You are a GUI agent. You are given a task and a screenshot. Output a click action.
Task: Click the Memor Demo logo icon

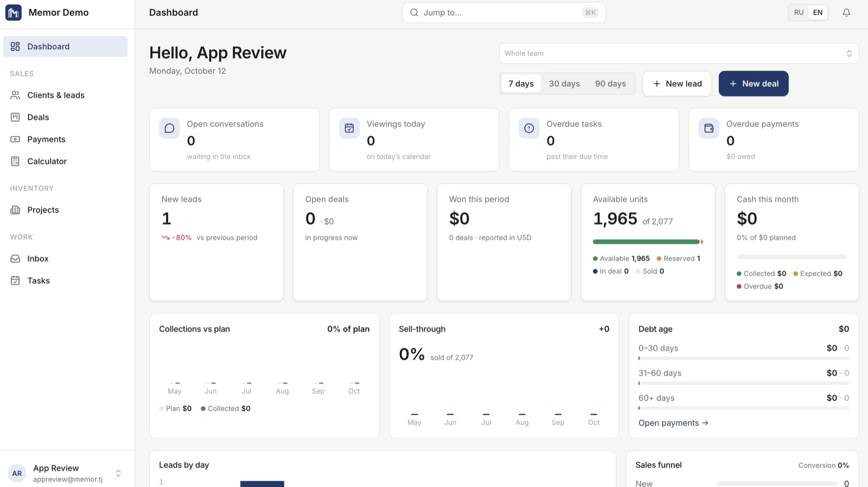coord(14,12)
